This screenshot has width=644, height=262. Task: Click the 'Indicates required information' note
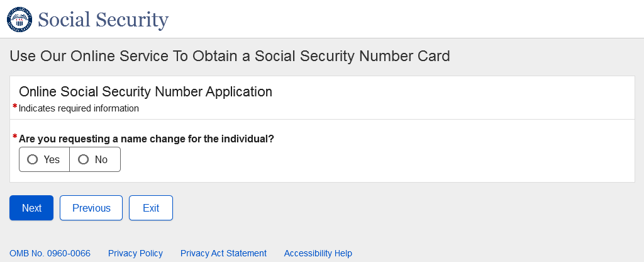(x=79, y=108)
